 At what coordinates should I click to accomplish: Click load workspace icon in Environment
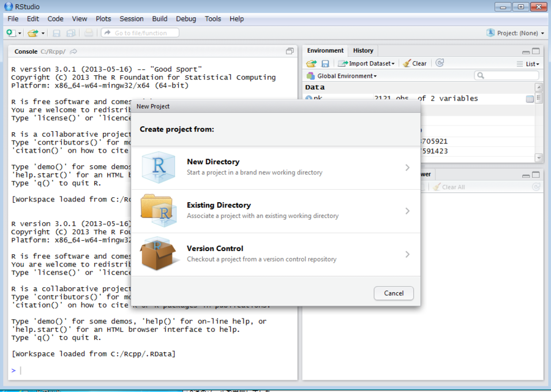pos(312,64)
